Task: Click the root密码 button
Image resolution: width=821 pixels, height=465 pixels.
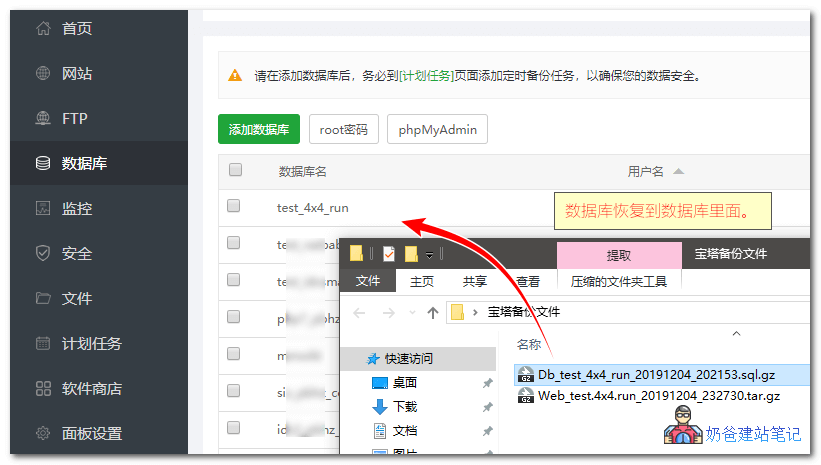Action: coord(343,129)
